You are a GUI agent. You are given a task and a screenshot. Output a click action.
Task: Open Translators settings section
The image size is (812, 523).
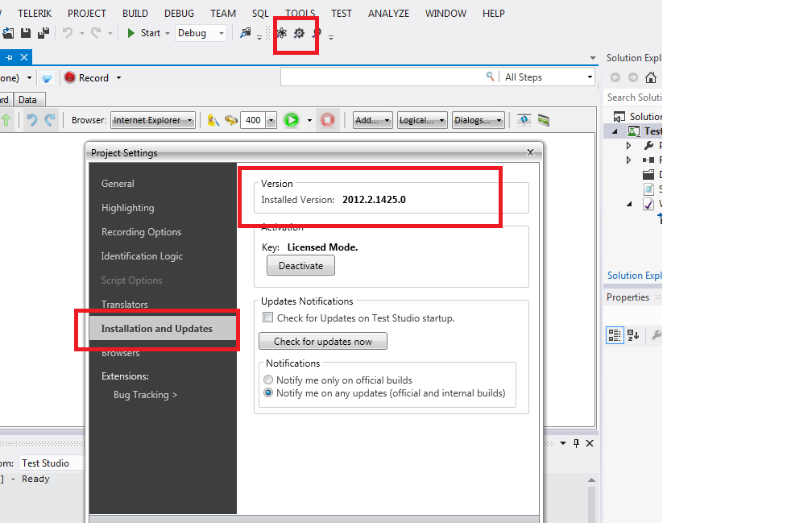[124, 305]
